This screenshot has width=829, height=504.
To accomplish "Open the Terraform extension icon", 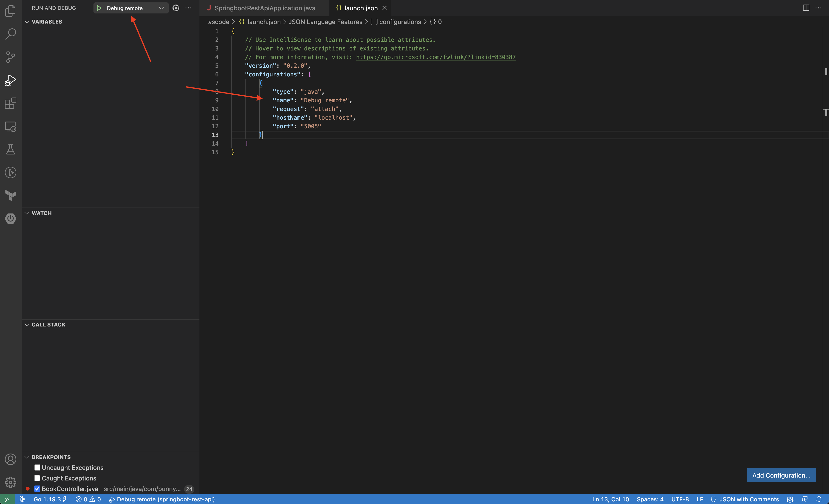I will click(x=11, y=196).
